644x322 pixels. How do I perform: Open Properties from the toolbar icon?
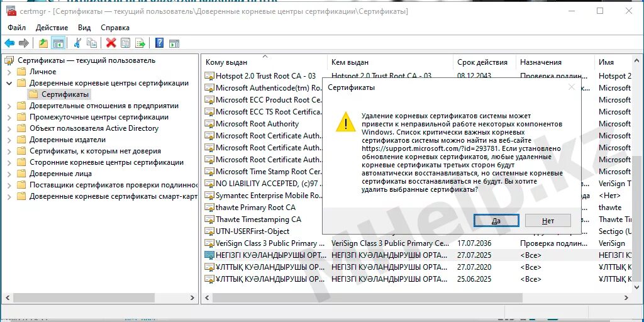coord(125,43)
